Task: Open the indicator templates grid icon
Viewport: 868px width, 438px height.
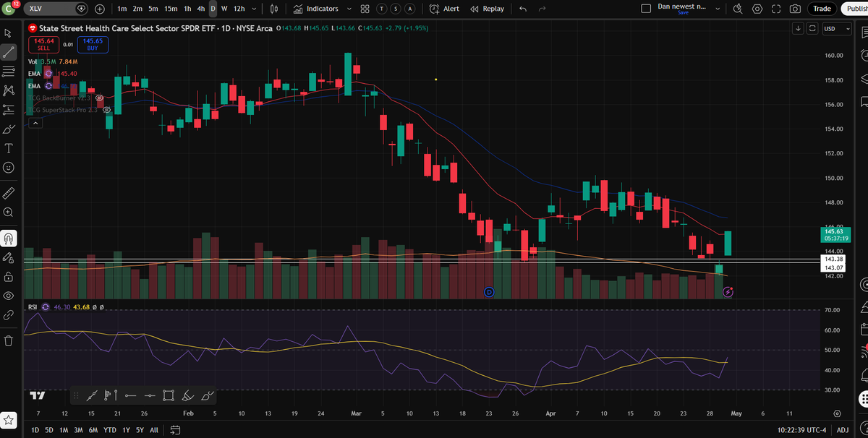Action: click(365, 9)
